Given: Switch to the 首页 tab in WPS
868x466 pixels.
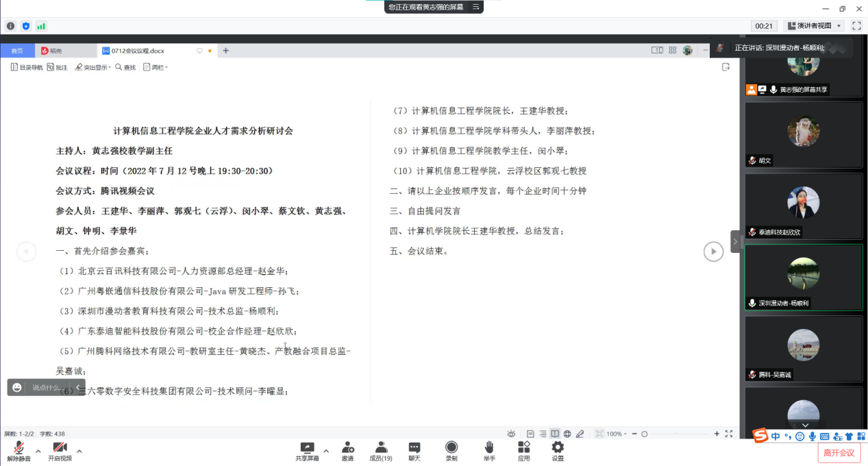Looking at the screenshot, I should 17,51.
